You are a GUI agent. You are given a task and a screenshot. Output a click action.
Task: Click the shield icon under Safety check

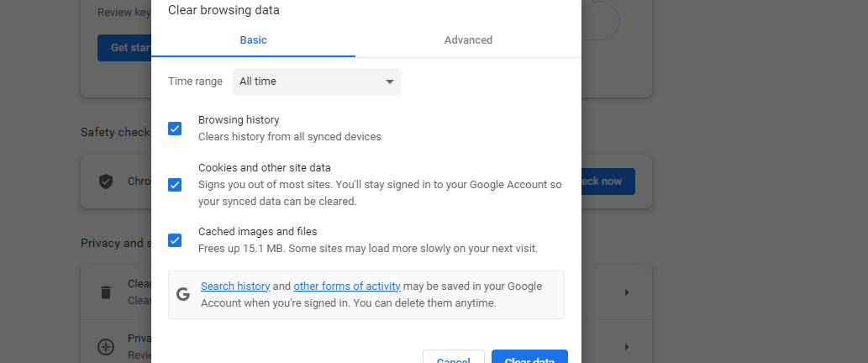pos(106,181)
